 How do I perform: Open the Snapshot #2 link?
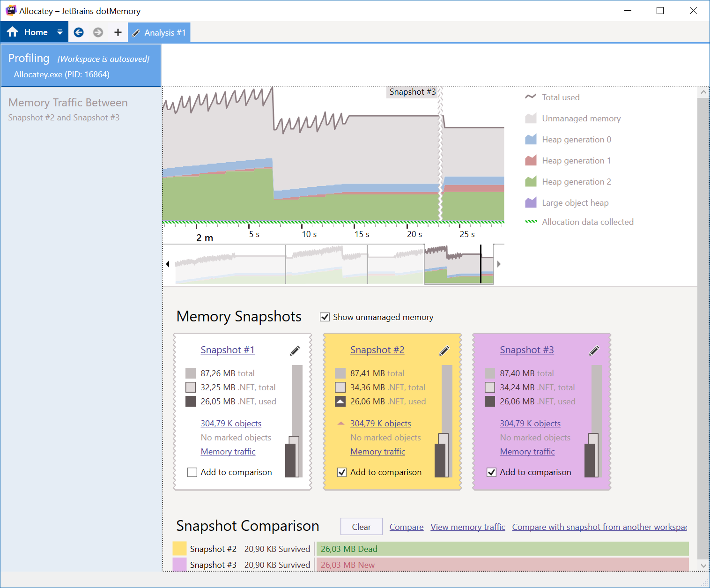click(x=377, y=350)
